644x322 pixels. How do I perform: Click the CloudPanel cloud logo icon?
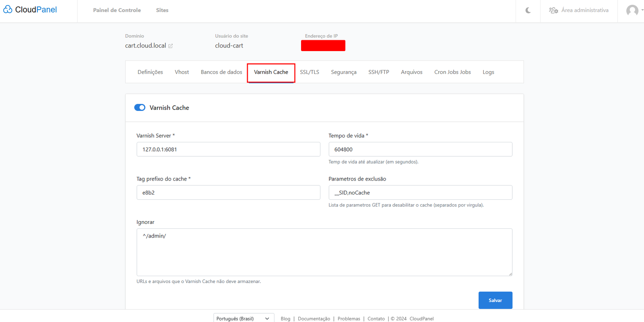(8, 9)
